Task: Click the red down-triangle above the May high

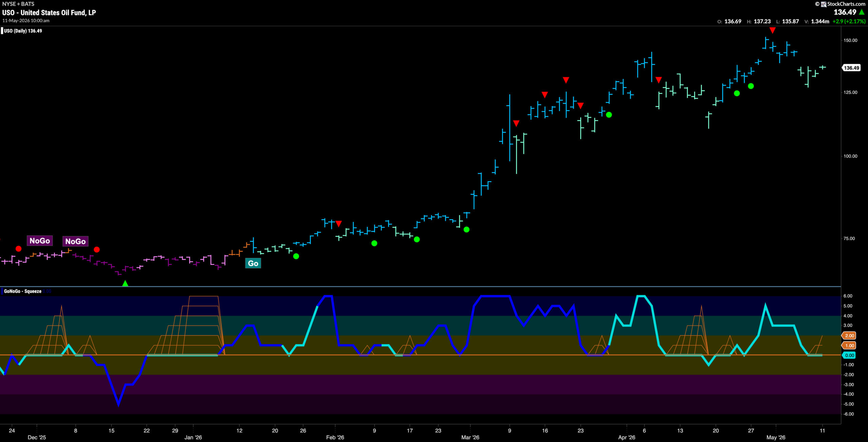Action: point(772,31)
